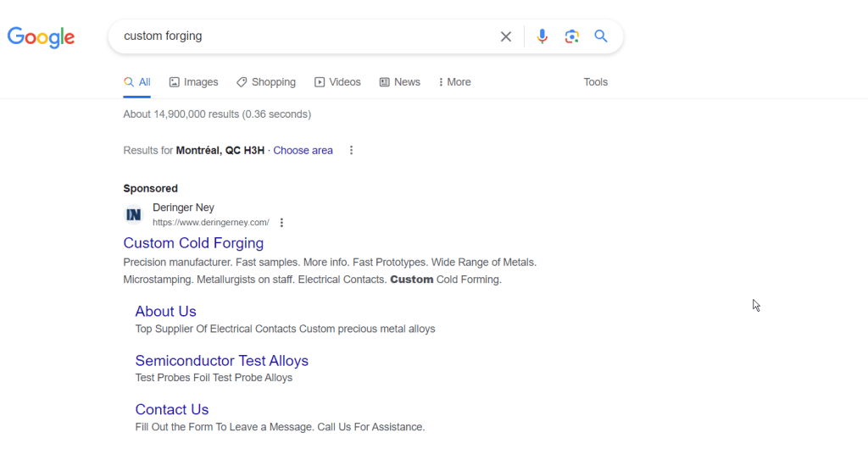Open the three-dot menu beside Choose area

351,151
